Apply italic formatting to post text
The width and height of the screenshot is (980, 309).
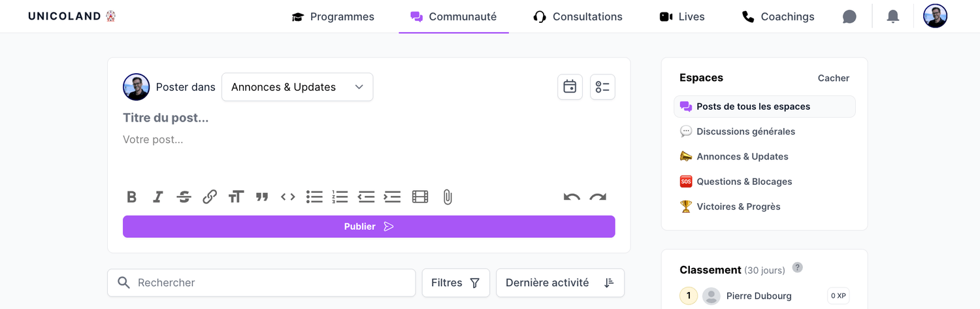coord(157,197)
